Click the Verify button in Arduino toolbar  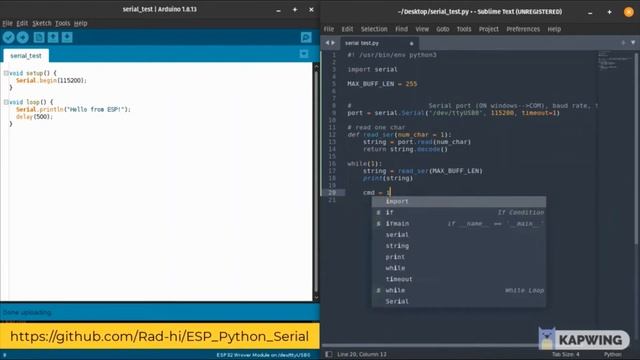(x=9, y=38)
